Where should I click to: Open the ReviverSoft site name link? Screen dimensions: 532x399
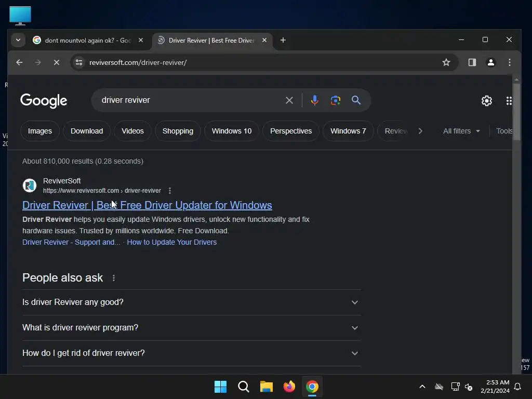(62, 181)
